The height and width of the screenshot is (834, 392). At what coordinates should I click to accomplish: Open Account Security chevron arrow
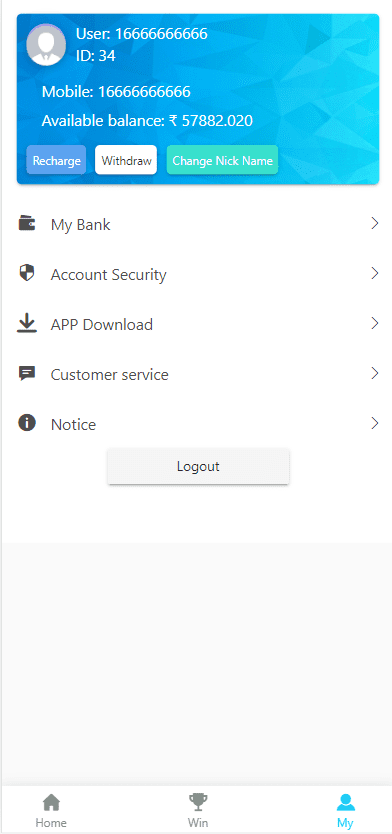375,273
